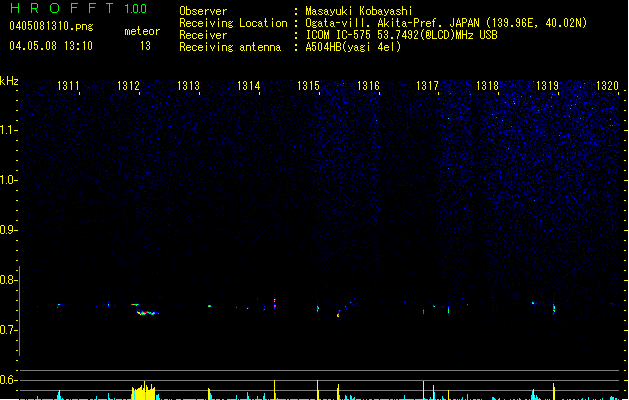Click the Observer label

[x=203, y=11]
